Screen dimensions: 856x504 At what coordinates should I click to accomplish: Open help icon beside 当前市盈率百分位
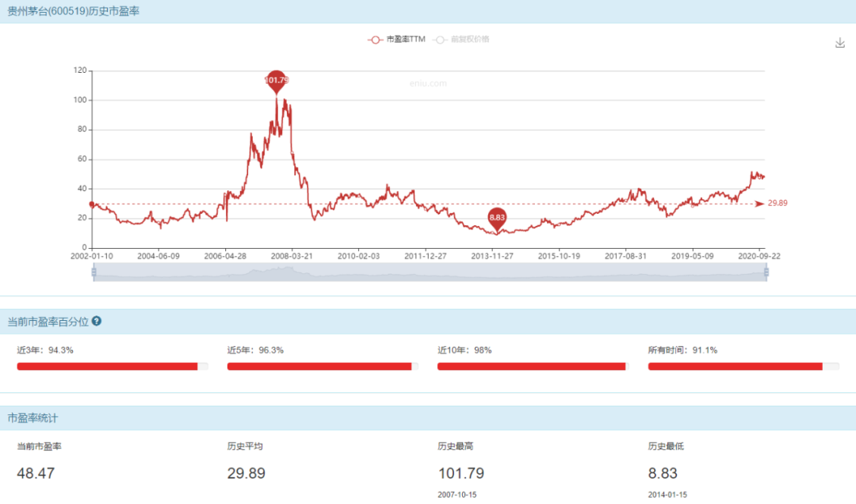tap(97, 321)
